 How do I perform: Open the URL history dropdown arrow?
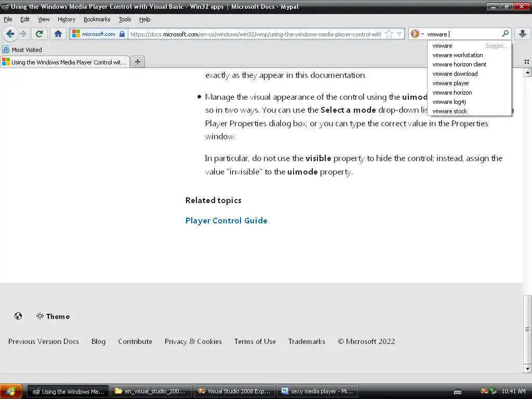click(x=400, y=34)
